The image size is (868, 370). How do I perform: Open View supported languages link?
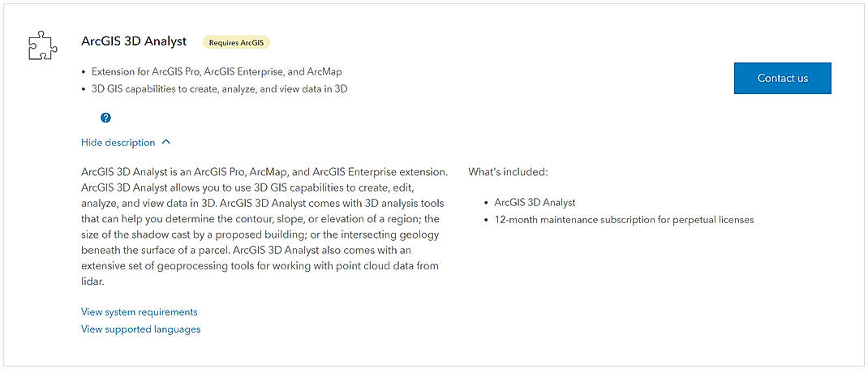[x=140, y=329]
